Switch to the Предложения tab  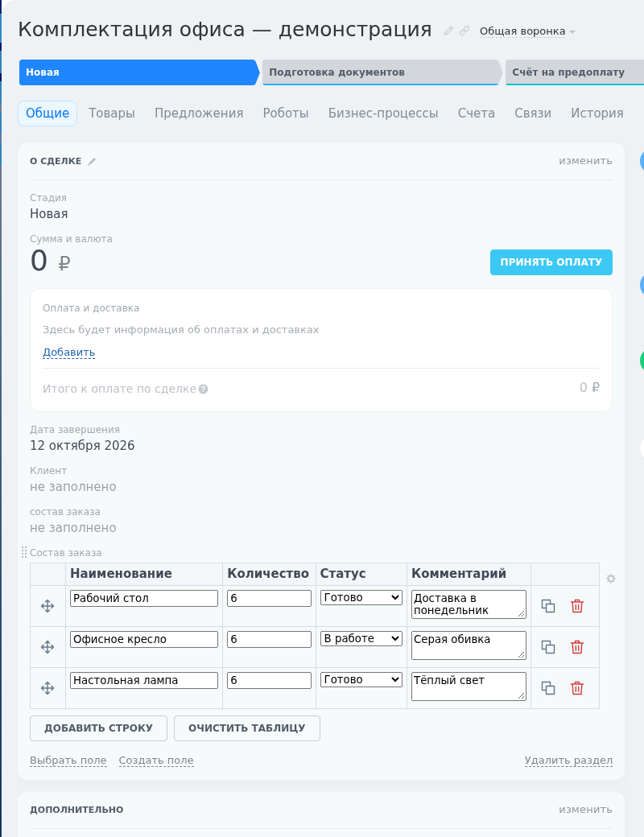click(199, 113)
